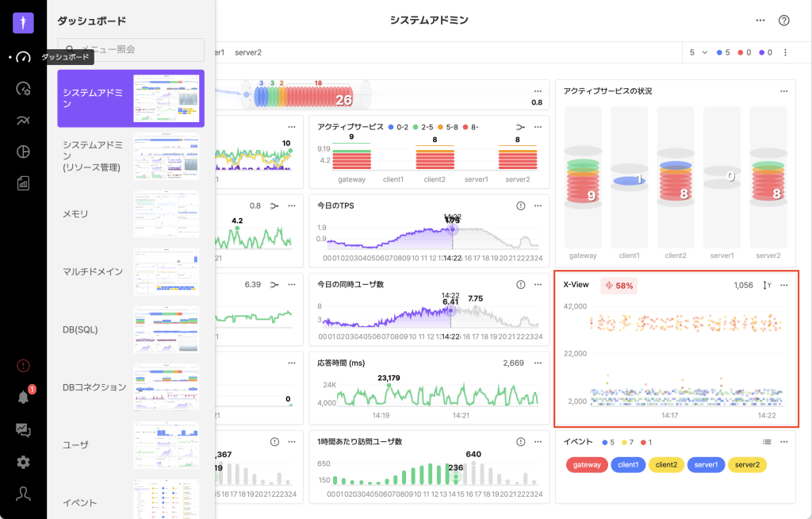Toggle the 58% error filter in X-View

[619, 285]
